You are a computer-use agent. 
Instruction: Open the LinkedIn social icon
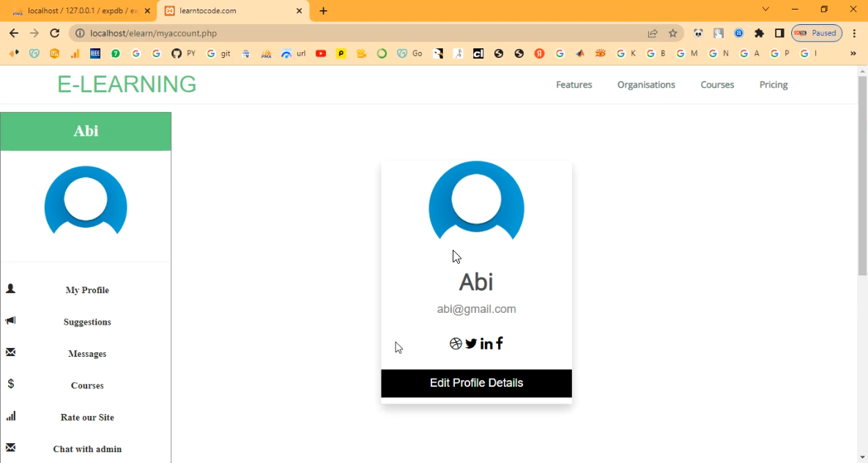[486, 344]
